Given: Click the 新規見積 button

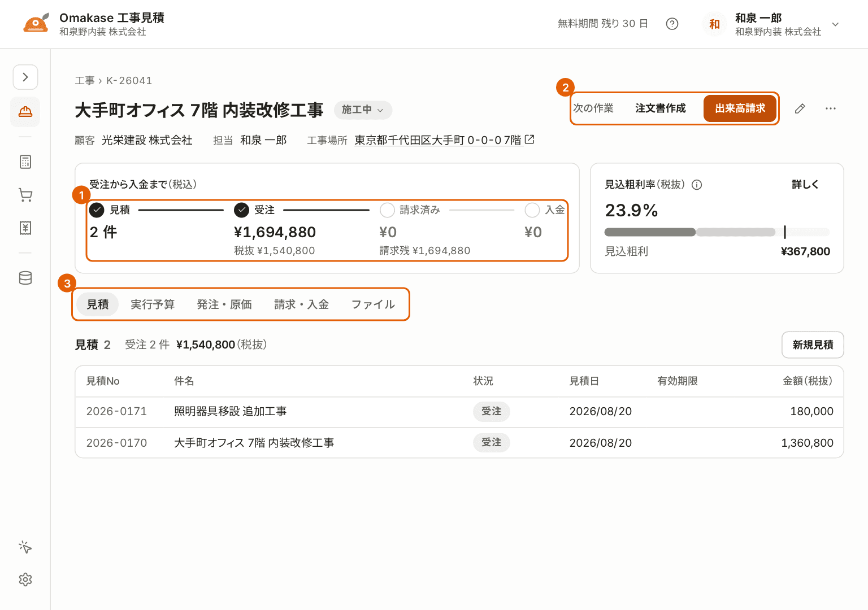Looking at the screenshot, I should pyautogui.click(x=813, y=345).
